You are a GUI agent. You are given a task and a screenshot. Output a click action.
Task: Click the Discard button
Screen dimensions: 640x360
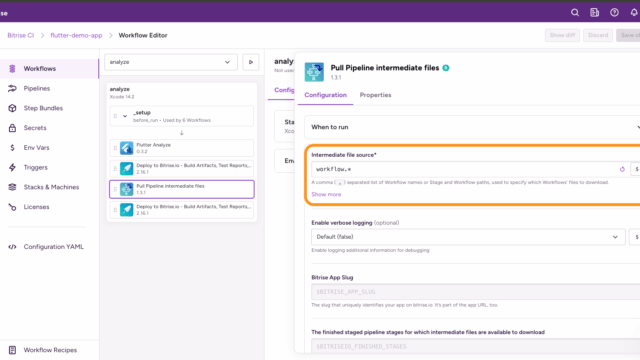598,35
